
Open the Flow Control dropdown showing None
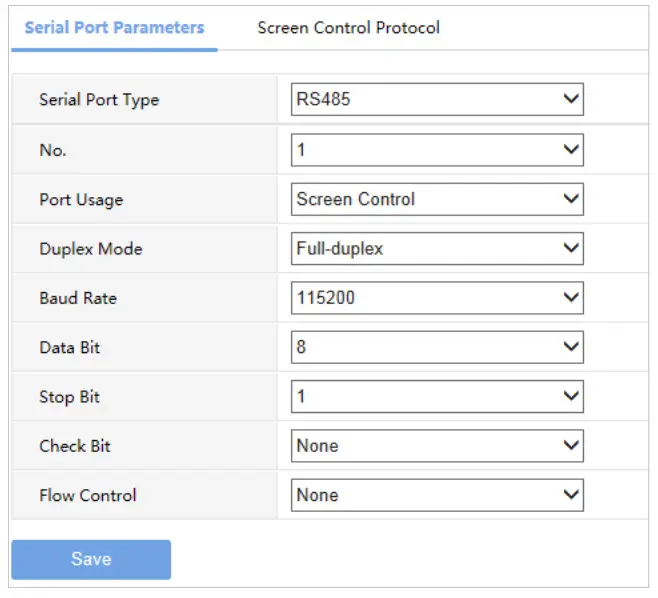coord(437,495)
